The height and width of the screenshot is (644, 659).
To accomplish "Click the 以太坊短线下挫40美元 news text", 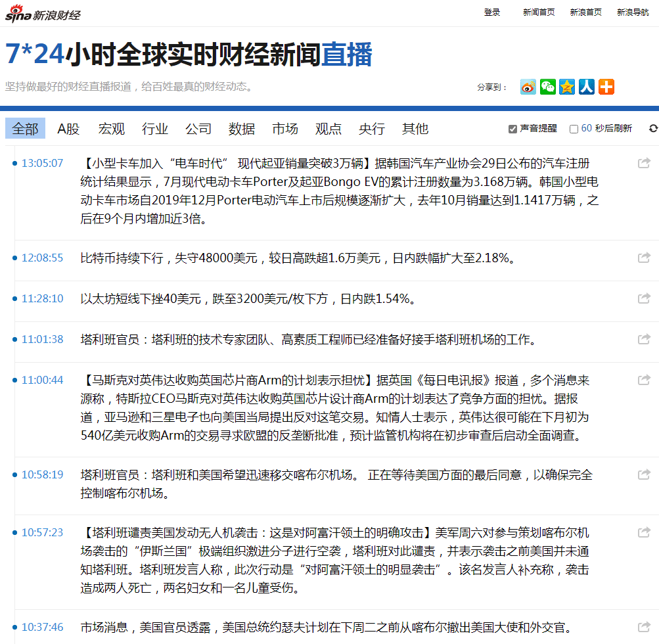I will click(x=248, y=298).
